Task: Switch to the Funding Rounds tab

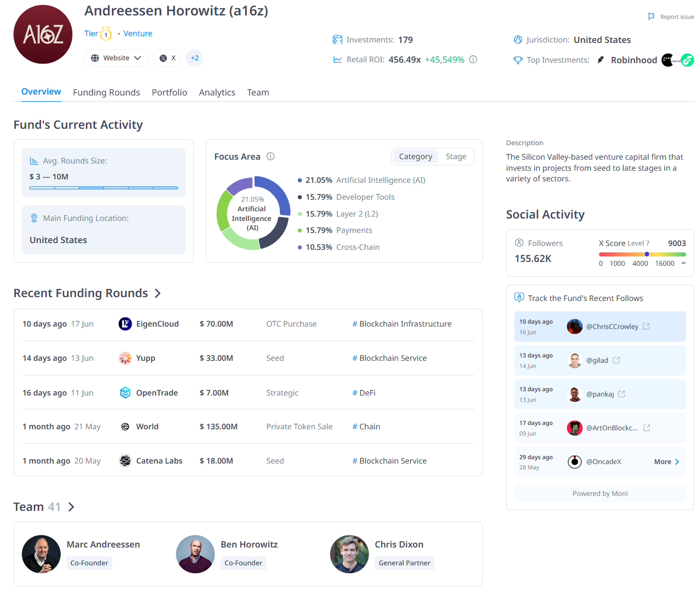Action: (x=107, y=93)
